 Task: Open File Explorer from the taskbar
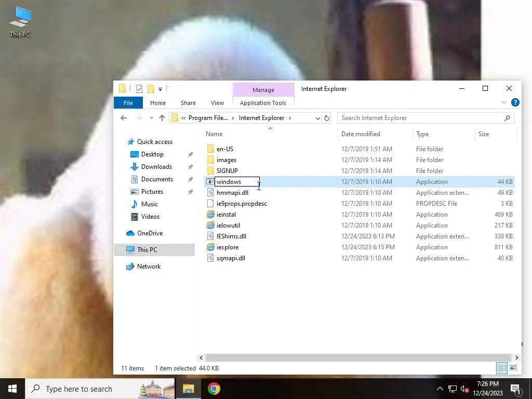pos(188,389)
